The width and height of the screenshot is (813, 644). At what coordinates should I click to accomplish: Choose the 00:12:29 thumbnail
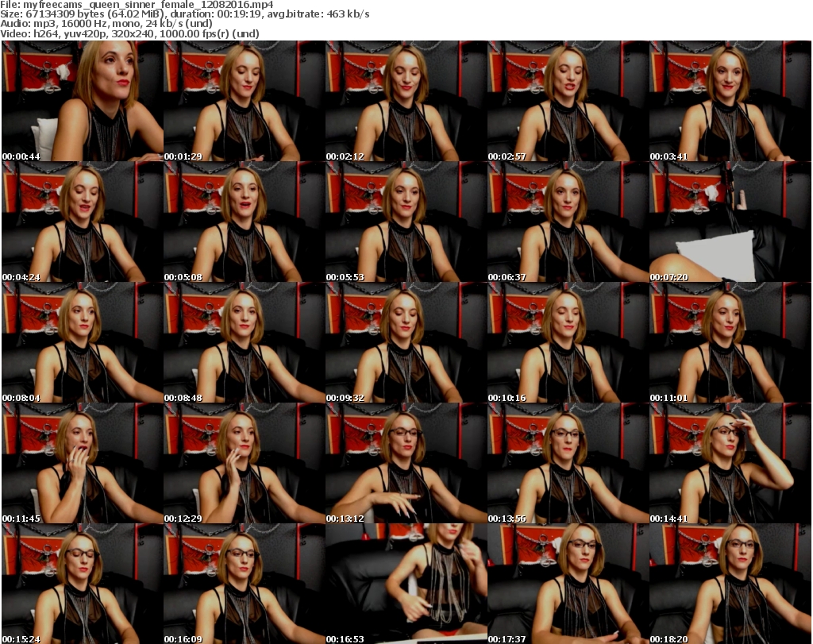pyautogui.click(x=245, y=463)
